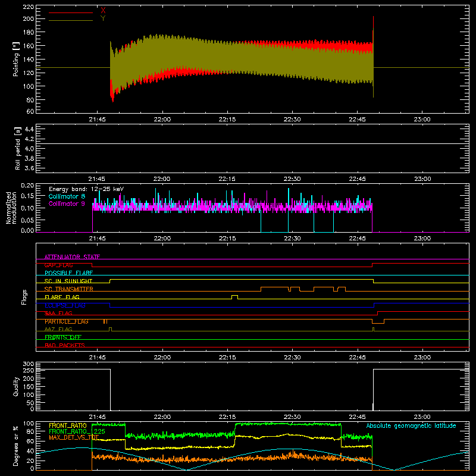Image resolution: width=476 pixels, height=476 pixels.
Task: Select the Flags axis title
Action: 24,297
